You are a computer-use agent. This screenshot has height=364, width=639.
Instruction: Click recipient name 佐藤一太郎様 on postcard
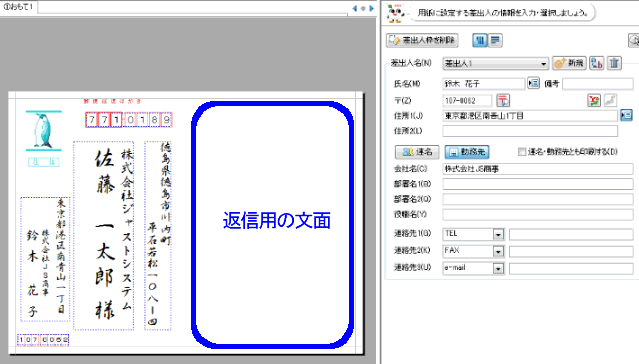(x=105, y=234)
